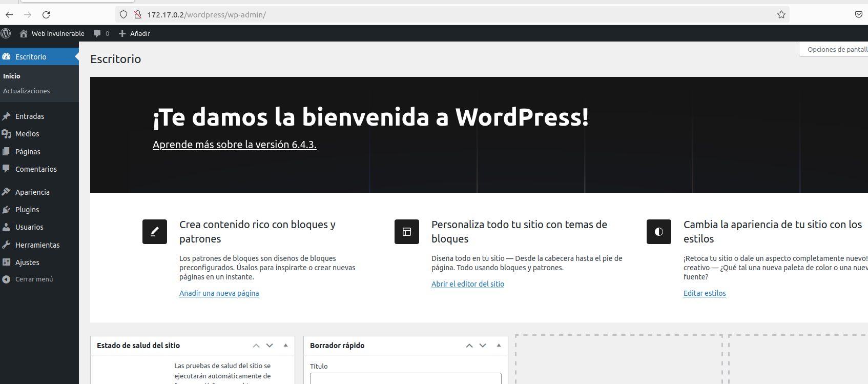Click the Páginas pages icon
868x384 pixels.
click(6, 151)
